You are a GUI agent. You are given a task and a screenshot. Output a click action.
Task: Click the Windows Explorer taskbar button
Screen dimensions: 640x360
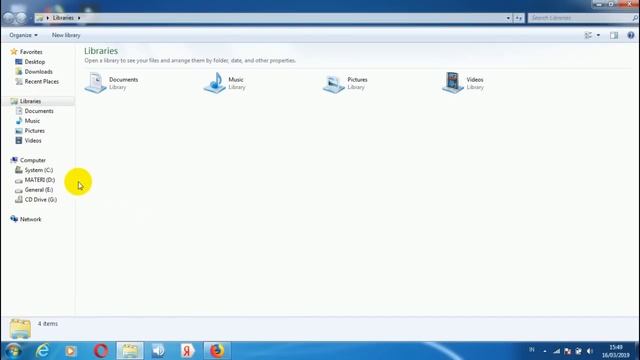[130, 351]
